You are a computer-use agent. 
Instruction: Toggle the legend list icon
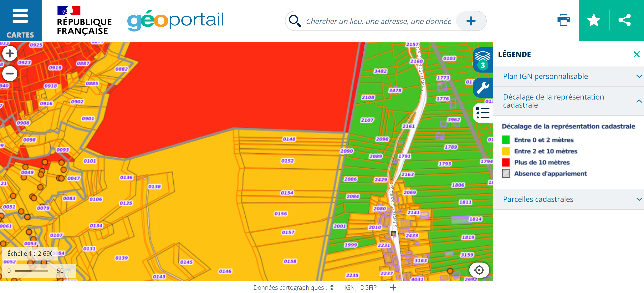[x=483, y=113]
